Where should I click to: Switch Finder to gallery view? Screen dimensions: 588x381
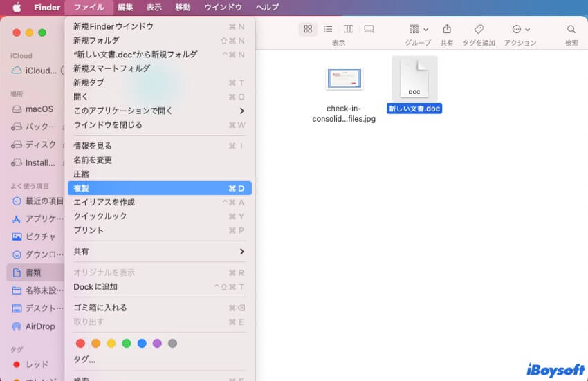[x=369, y=29]
